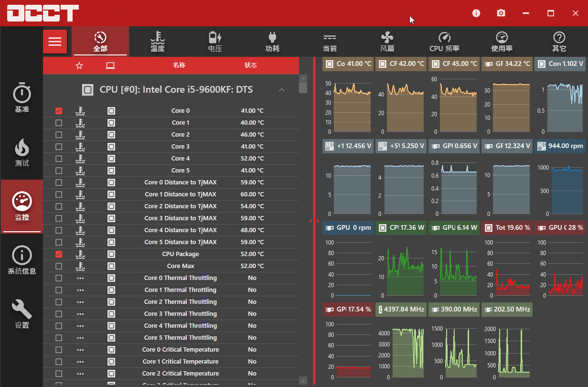Viewport: 588px width, 387px height.
Task: Select the Core 0 Critical Temperature row
Action: coord(171,350)
